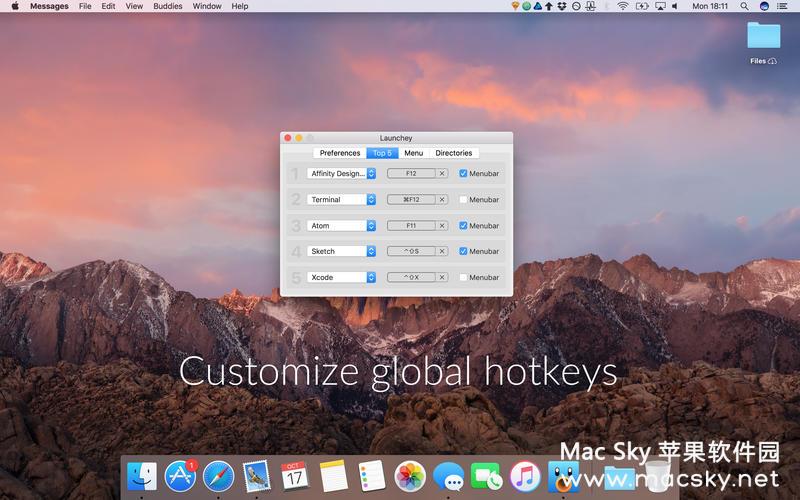Click the F11 shortcut recorder field
This screenshot has width=800, height=500.
pos(411,226)
